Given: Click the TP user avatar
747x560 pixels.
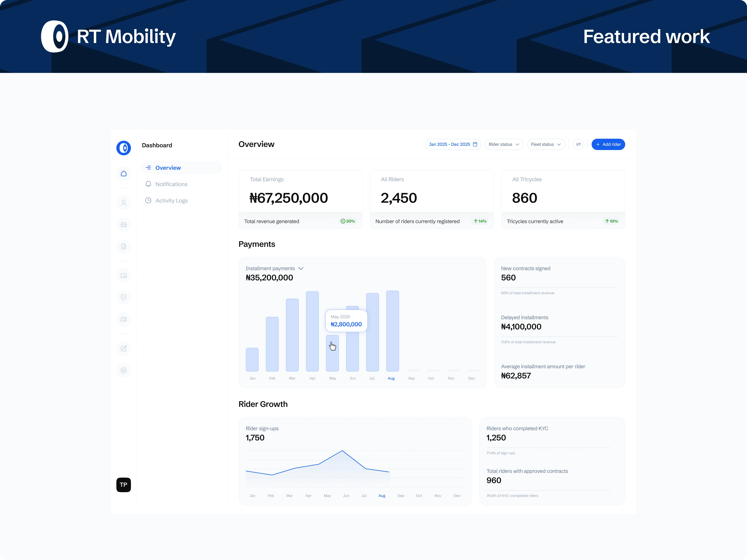Looking at the screenshot, I should tap(124, 485).
